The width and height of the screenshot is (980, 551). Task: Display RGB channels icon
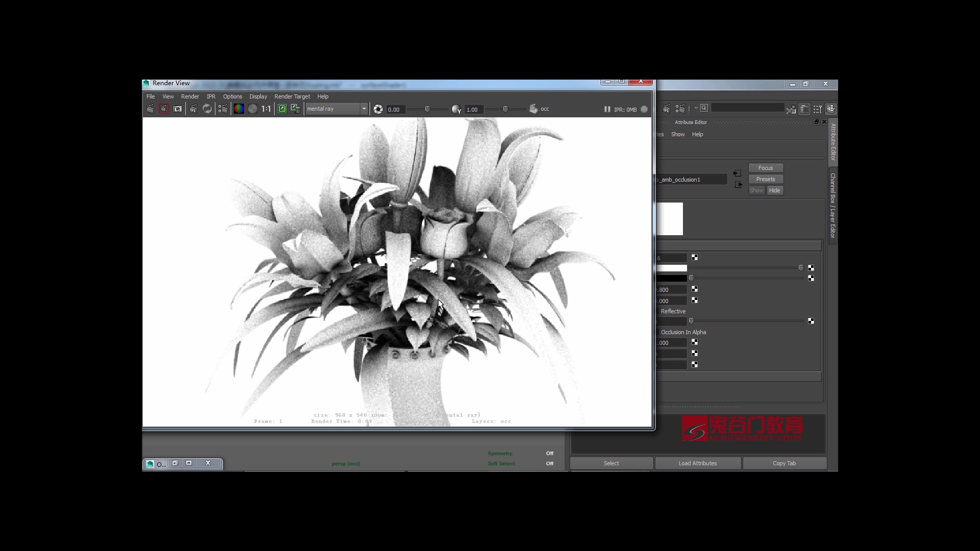pos(238,109)
